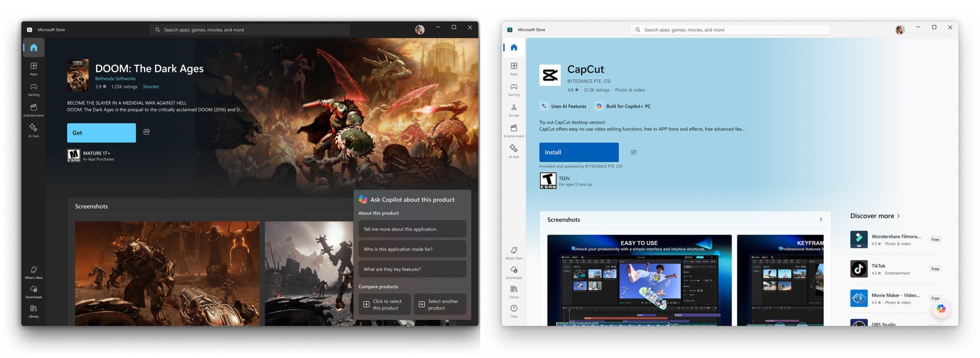Open the Shooter category link

[x=151, y=86]
